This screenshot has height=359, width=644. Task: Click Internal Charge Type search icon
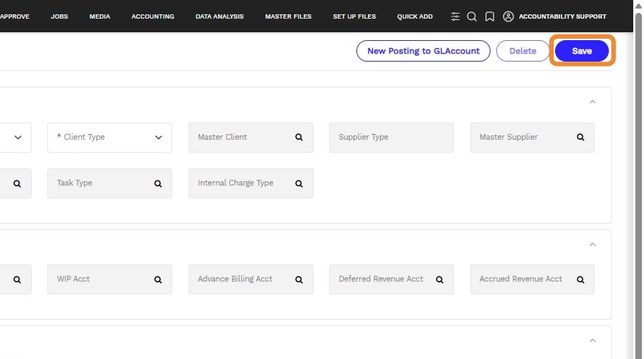click(x=299, y=183)
